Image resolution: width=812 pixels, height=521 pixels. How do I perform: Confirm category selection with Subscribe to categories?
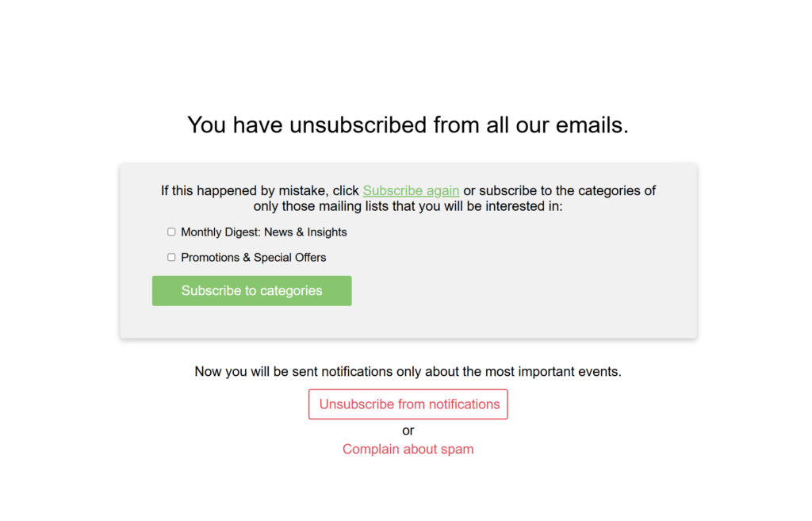(x=251, y=290)
